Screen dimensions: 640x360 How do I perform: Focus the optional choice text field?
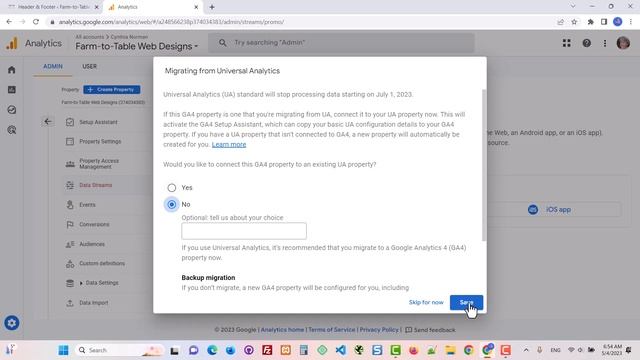[244, 231]
